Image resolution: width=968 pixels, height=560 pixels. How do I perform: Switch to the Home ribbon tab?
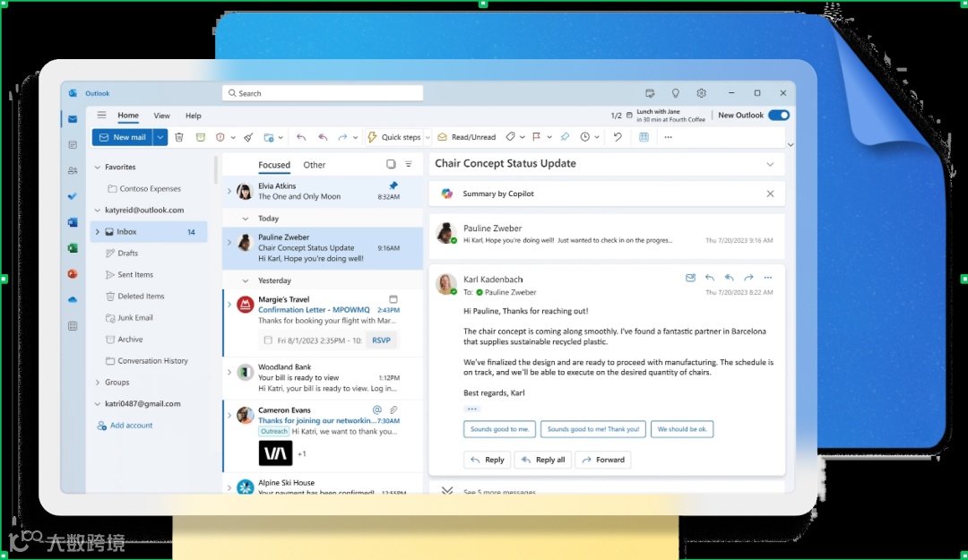click(x=128, y=116)
